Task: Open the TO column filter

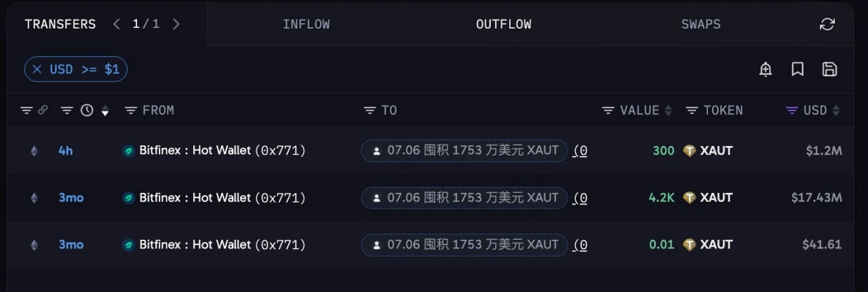Action: click(370, 110)
